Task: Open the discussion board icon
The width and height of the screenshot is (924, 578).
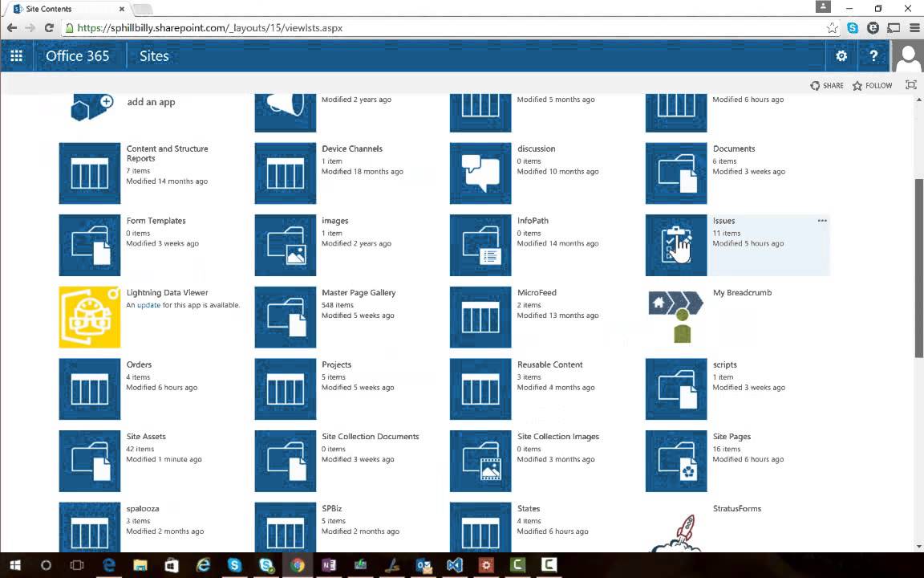Action: (x=480, y=173)
